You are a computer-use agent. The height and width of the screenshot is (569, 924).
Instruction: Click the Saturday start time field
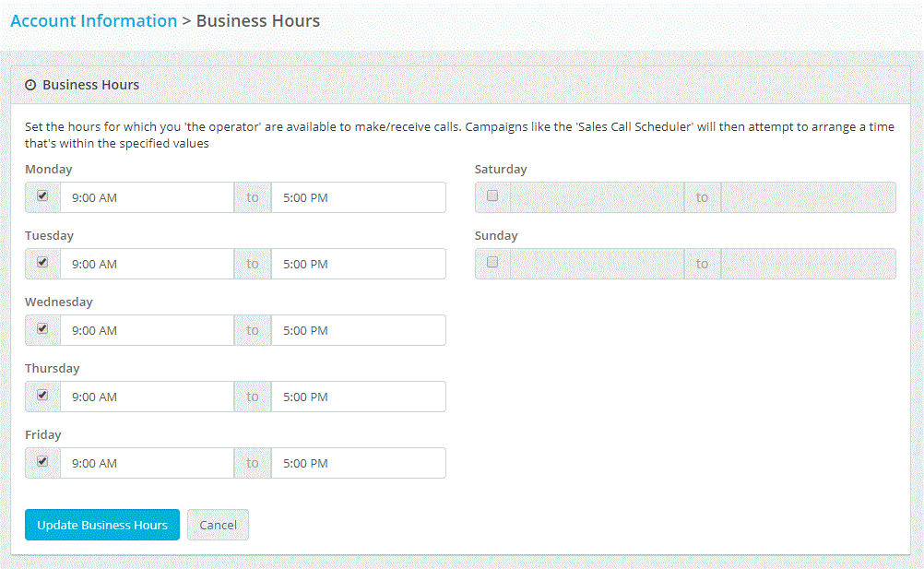[597, 197]
